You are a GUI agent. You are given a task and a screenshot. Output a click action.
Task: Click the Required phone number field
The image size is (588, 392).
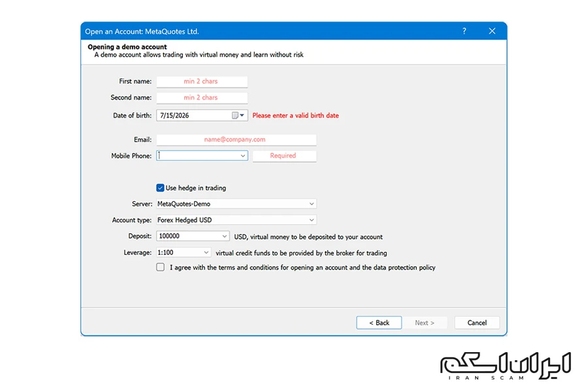coord(284,155)
